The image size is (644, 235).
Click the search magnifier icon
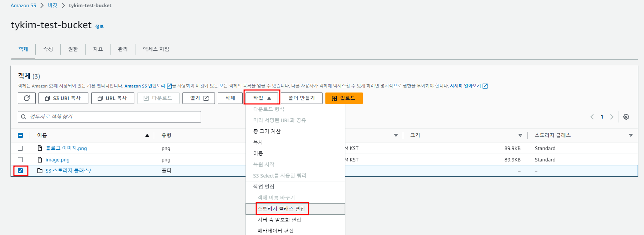tap(24, 117)
